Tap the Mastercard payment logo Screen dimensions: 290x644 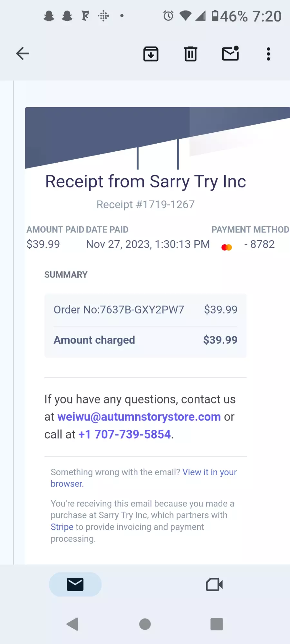tap(227, 247)
